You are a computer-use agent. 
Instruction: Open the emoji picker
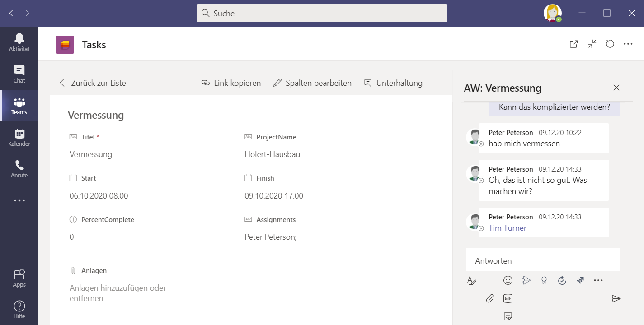(508, 280)
